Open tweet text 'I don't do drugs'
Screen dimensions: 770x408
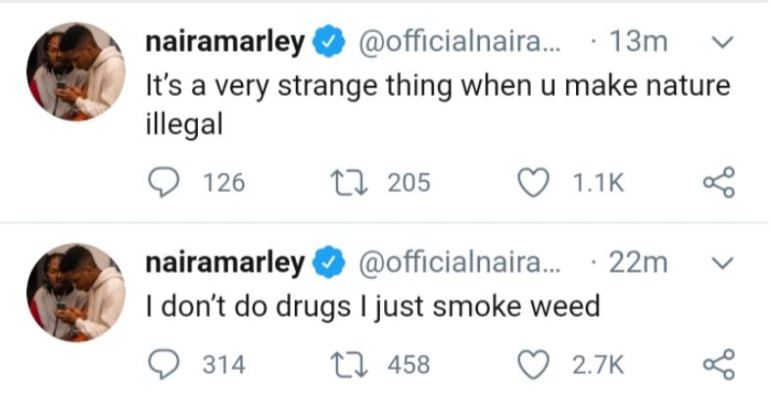click(248, 307)
